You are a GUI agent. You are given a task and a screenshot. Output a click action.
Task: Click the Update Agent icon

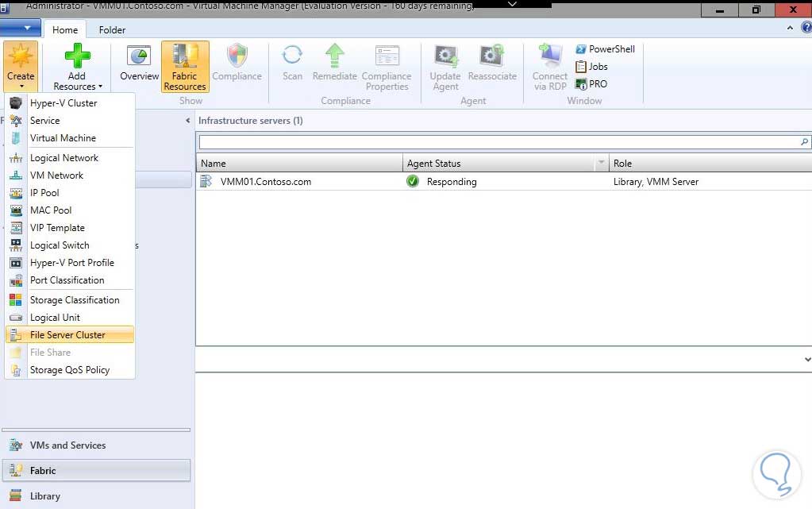[445, 56]
